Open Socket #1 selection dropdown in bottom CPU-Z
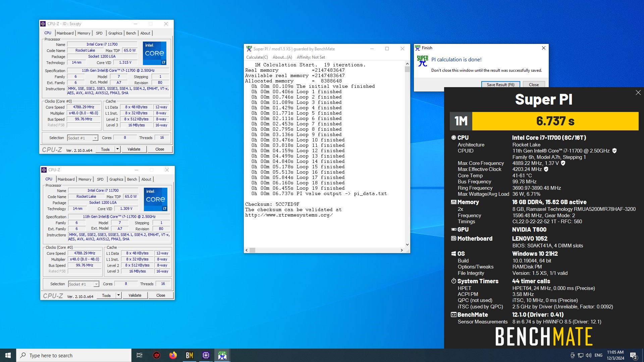This screenshot has height=362, width=644. click(97, 284)
